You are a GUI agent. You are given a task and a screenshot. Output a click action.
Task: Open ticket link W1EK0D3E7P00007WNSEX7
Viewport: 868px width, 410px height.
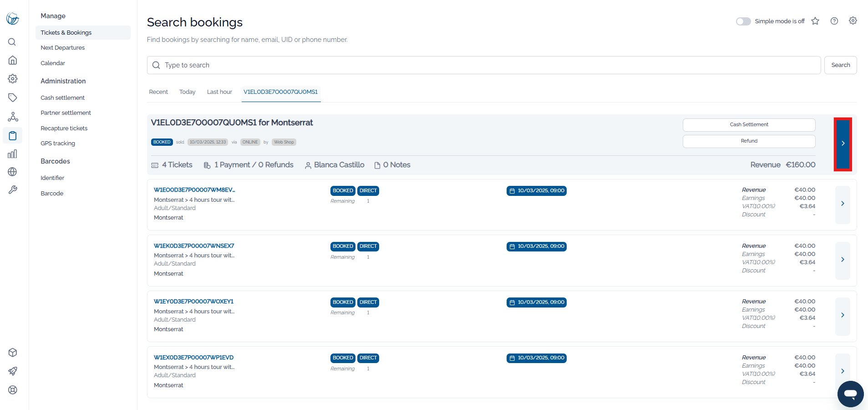tap(194, 246)
